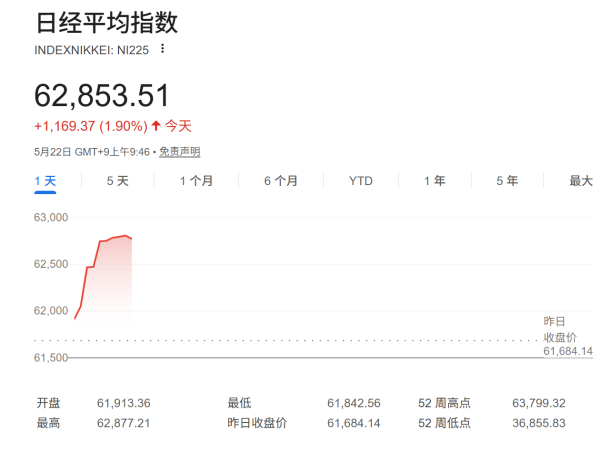The width and height of the screenshot is (600, 451).
Task: Click the 62,000 y-axis label
Action: [51, 311]
